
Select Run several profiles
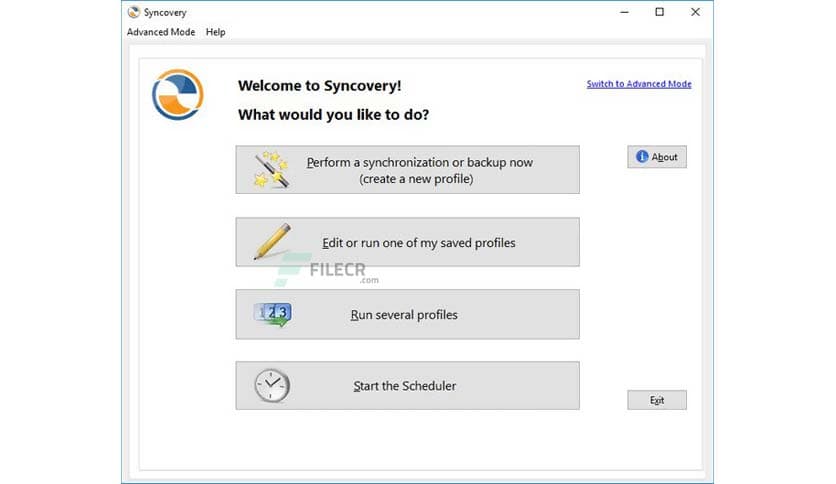[x=407, y=314]
